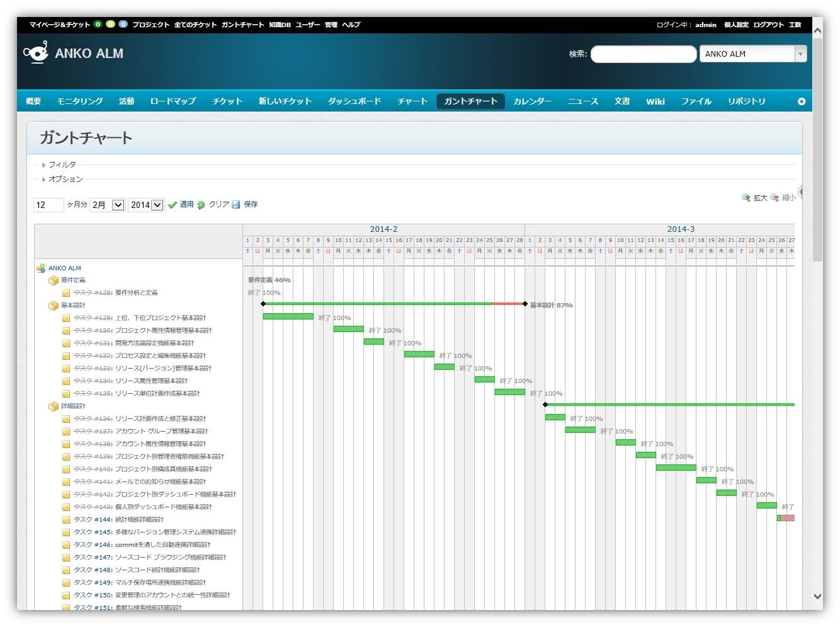840x627 pixels.
Task: Open タスク #133 リリース(バージョン)管理基本設計
Action: tap(142, 369)
